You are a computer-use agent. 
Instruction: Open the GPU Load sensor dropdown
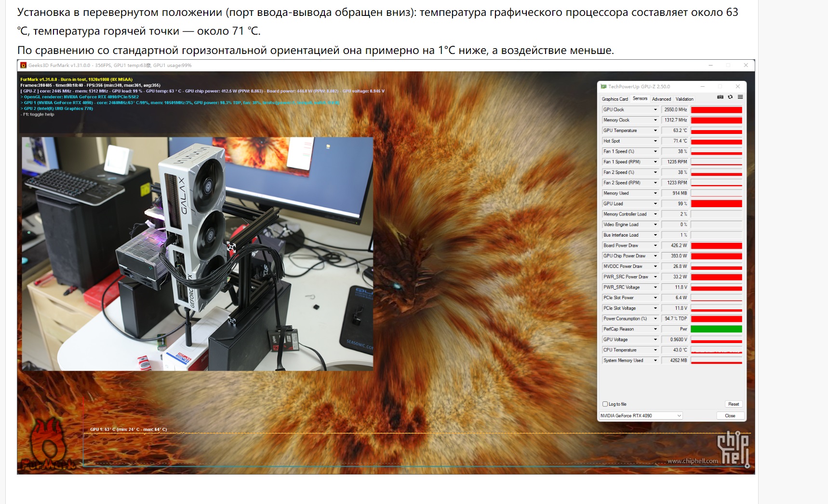[655, 204]
